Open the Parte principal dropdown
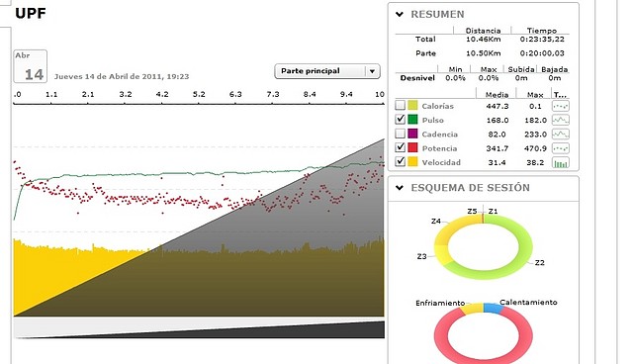This screenshot has width=633, height=364. (x=327, y=71)
